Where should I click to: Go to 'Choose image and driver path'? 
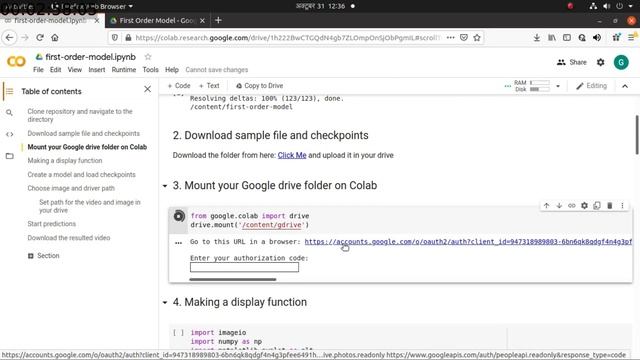click(x=71, y=188)
